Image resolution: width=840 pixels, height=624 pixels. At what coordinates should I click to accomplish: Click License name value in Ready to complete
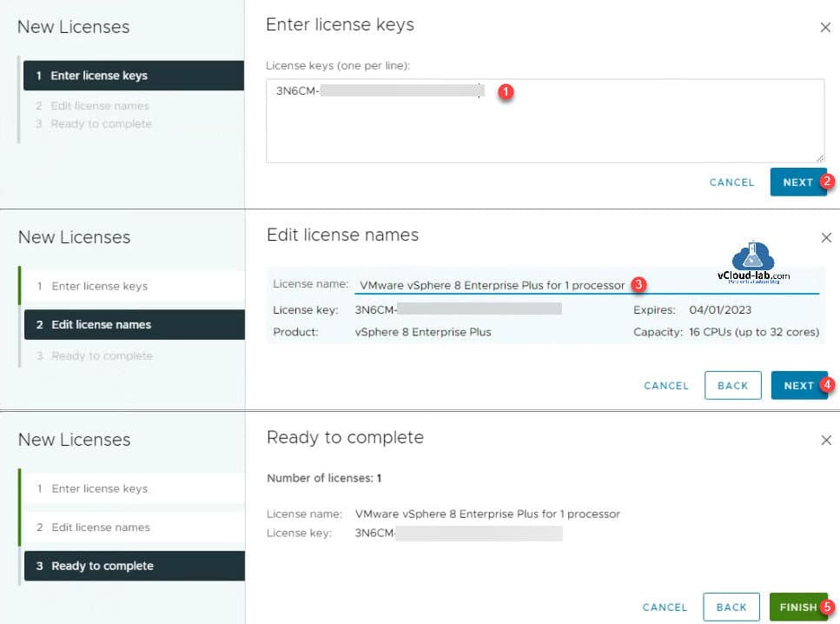[487, 514]
